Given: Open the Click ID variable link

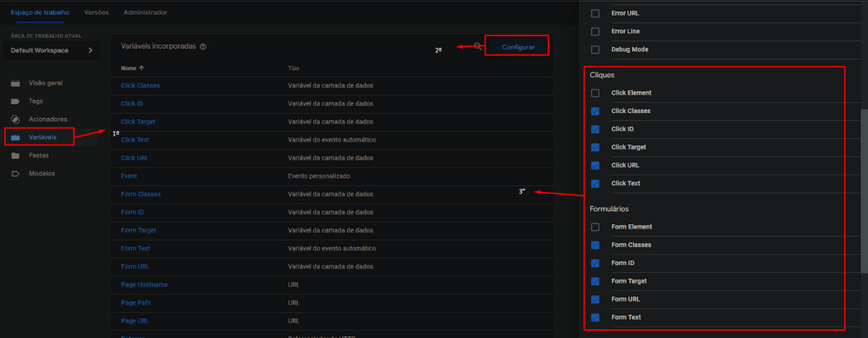Looking at the screenshot, I should (x=132, y=103).
